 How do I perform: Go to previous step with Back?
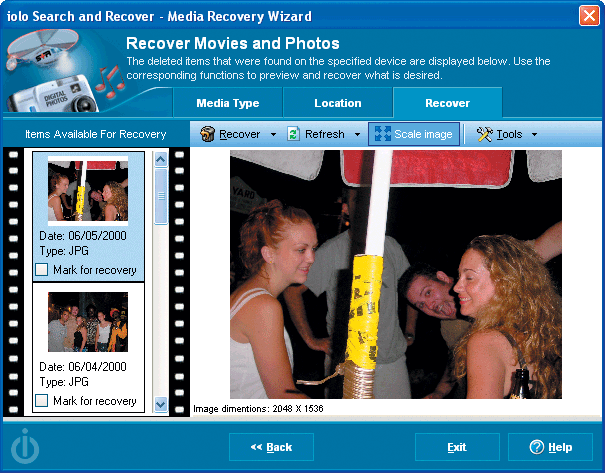pos(271,447)
